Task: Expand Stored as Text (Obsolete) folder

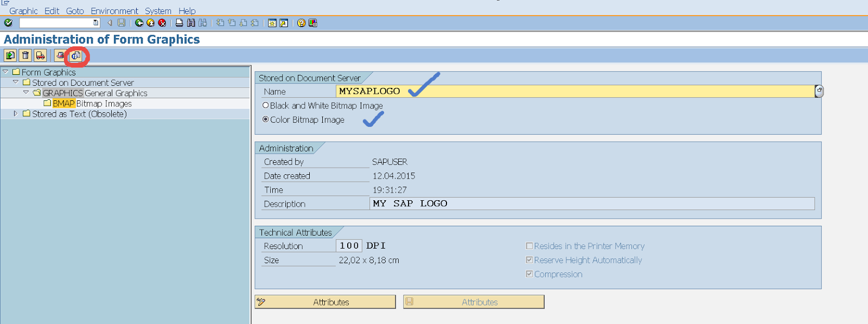Action: 16,114
